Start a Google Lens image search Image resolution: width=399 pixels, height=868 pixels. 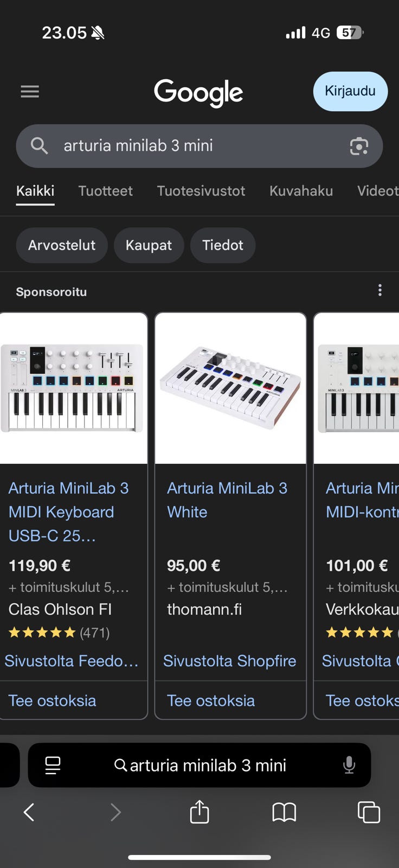359,146
